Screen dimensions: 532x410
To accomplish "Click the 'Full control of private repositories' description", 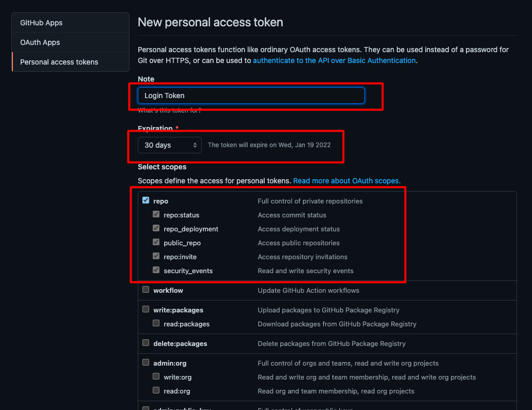I will point(310,201).
